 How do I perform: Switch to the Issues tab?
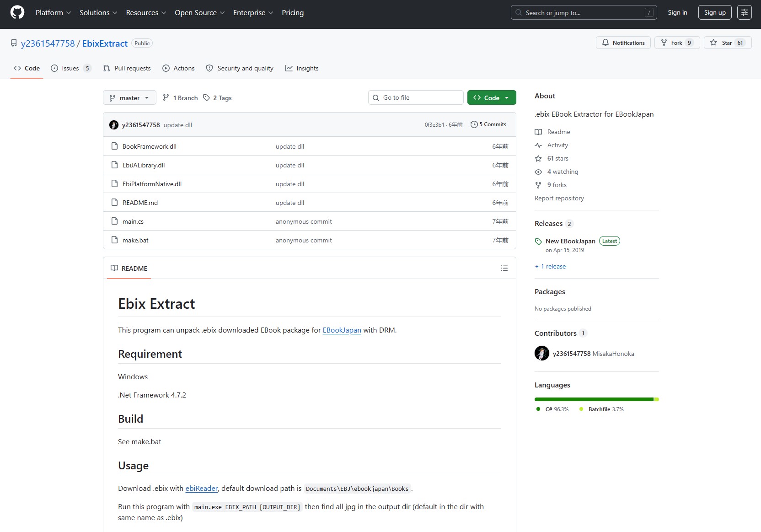pyautogui.click(x=70, y=68)
